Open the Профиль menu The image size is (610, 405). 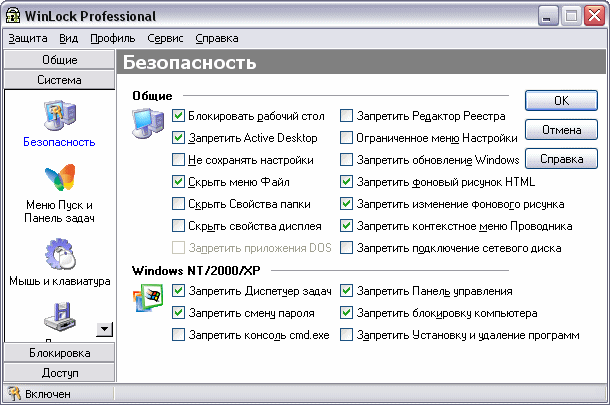(x=113, y=39)
